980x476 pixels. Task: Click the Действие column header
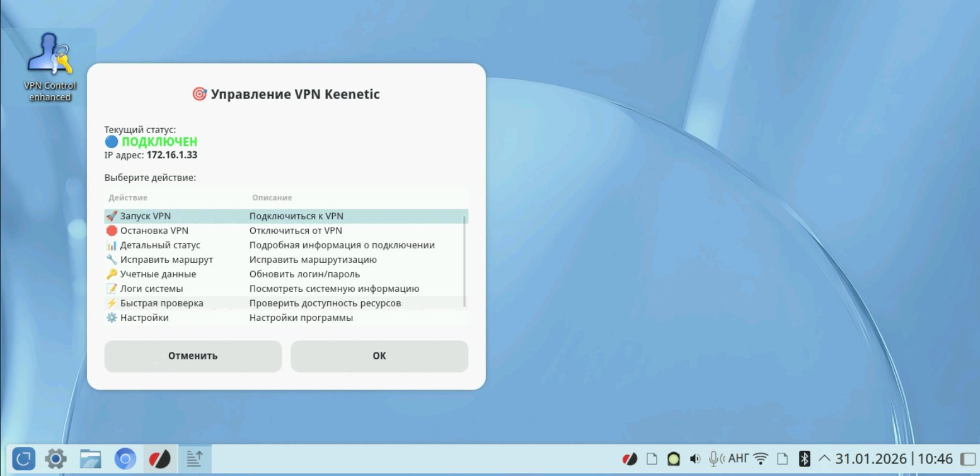coord(128,198)
